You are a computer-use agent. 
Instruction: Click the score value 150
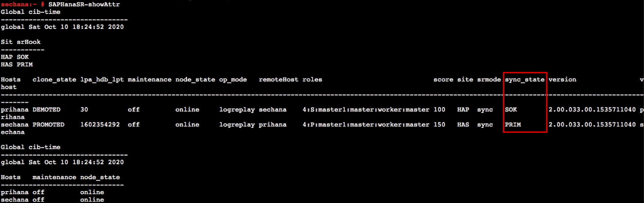(439, 124)
